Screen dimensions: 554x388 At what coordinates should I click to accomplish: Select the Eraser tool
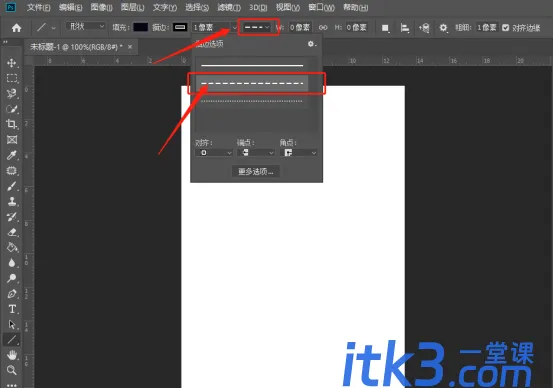tap(12, 232)
